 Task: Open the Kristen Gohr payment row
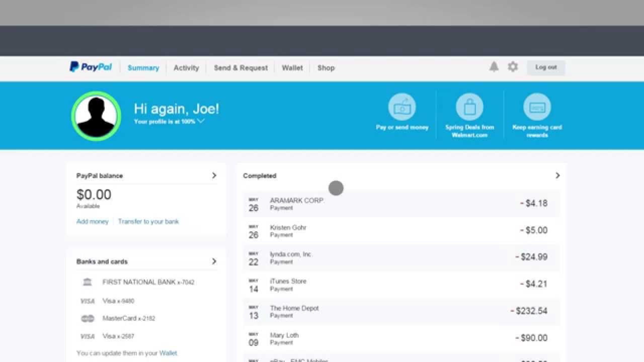pyautogui.click(x=401, y=230)
